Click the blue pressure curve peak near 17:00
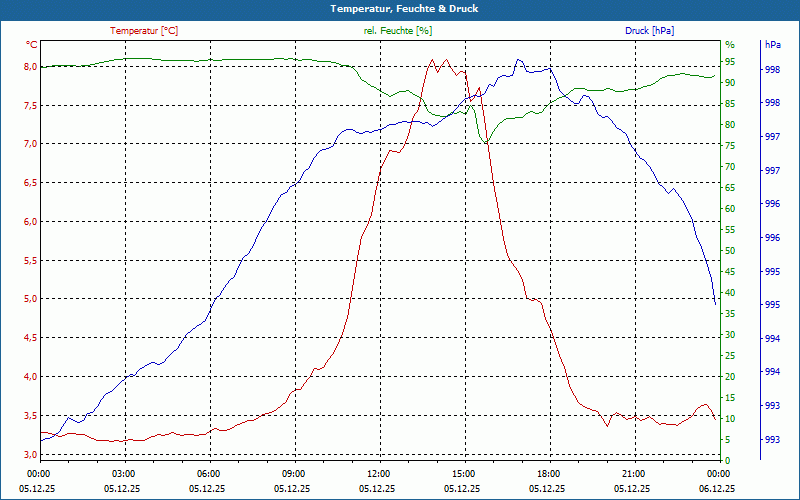Image resolution: width=800 pixels, height=500 pixels. point(519,60)
